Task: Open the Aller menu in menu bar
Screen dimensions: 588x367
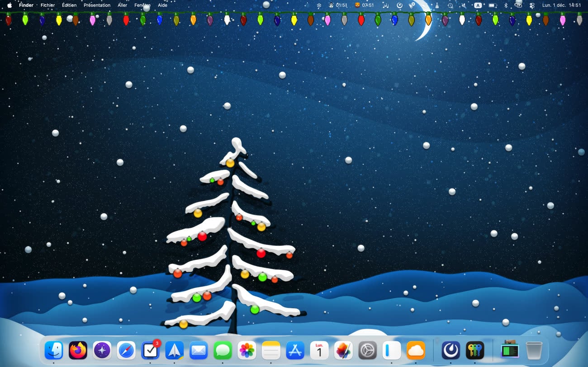Action: click(122, 5)
